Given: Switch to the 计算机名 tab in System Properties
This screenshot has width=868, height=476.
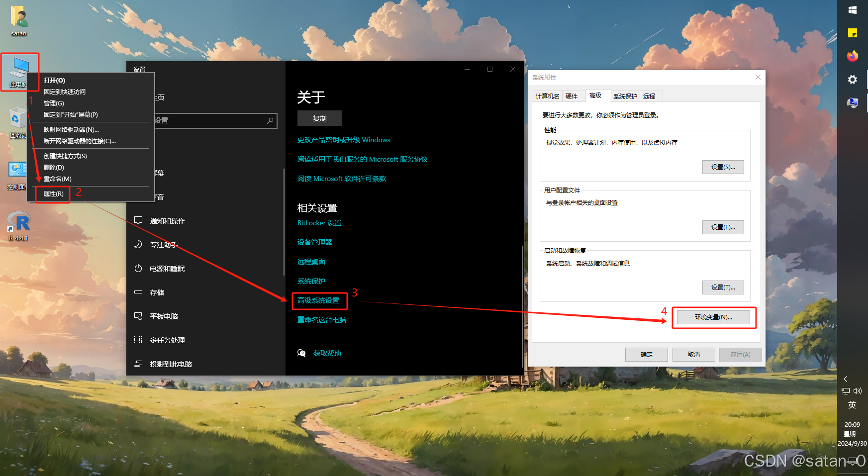Looking at the screenshot, I should pos(547,96).
